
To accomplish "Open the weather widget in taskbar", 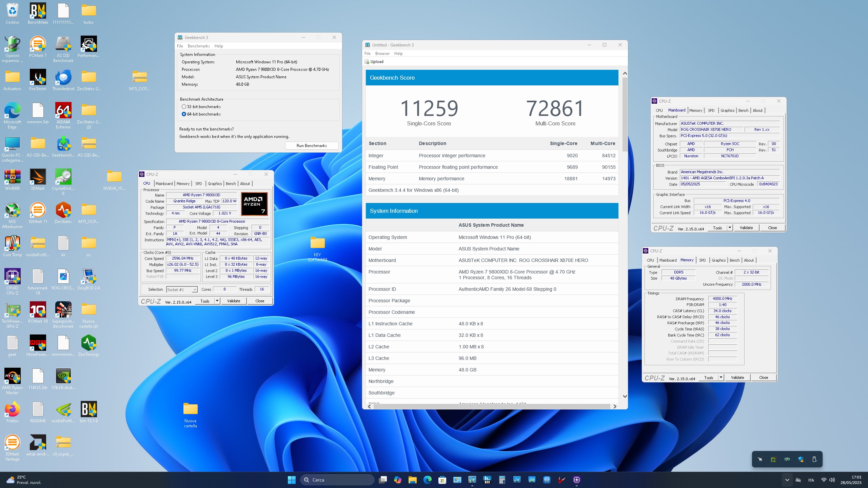I will coord(24,480).
